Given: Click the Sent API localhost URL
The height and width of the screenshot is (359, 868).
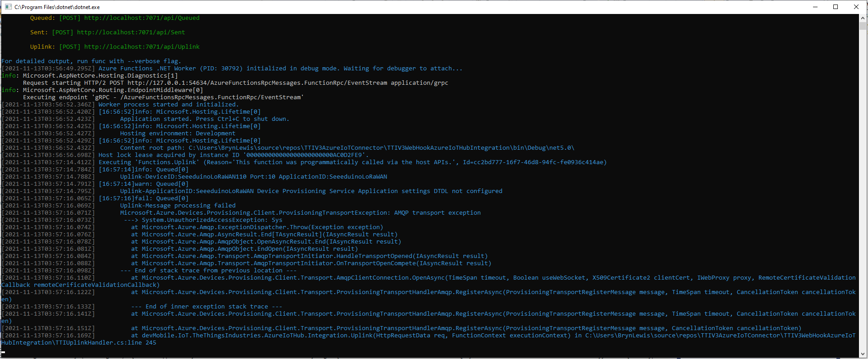Looking at the screenshot, I should (x=131, y=32).
